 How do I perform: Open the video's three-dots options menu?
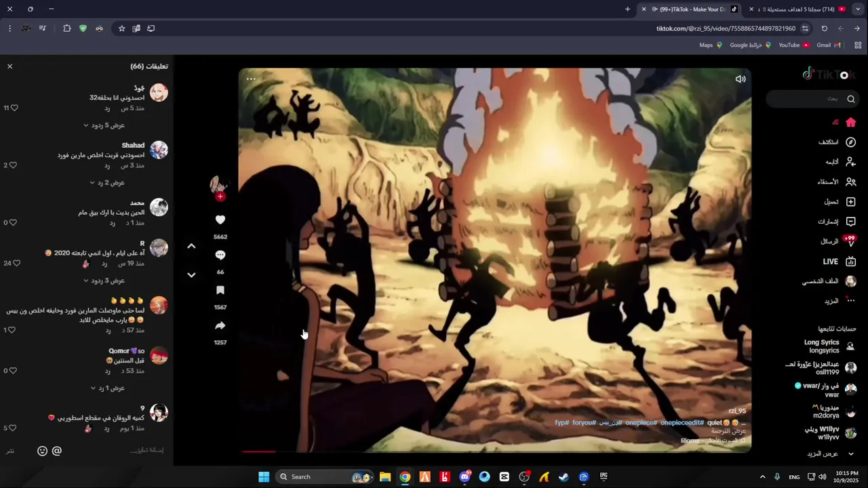pos(251,79)
